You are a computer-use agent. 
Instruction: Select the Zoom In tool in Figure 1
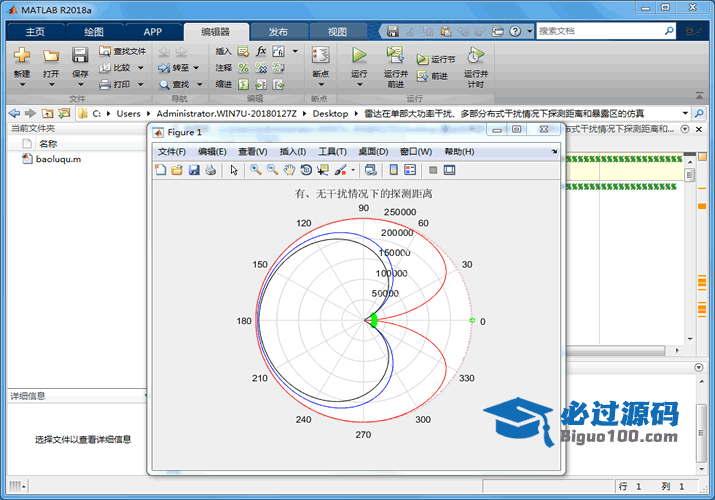point(256,170)
